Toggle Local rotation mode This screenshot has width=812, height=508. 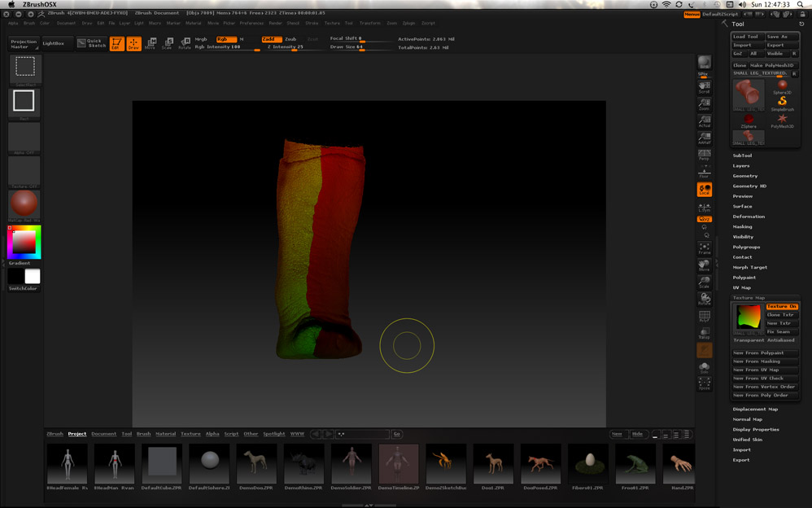coord(705,189)
